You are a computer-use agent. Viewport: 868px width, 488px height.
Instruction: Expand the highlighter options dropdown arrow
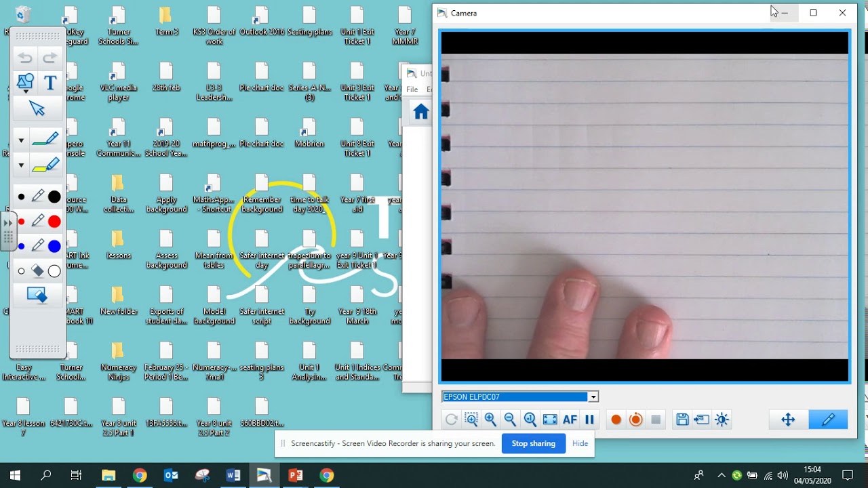(x=21, y=165)
